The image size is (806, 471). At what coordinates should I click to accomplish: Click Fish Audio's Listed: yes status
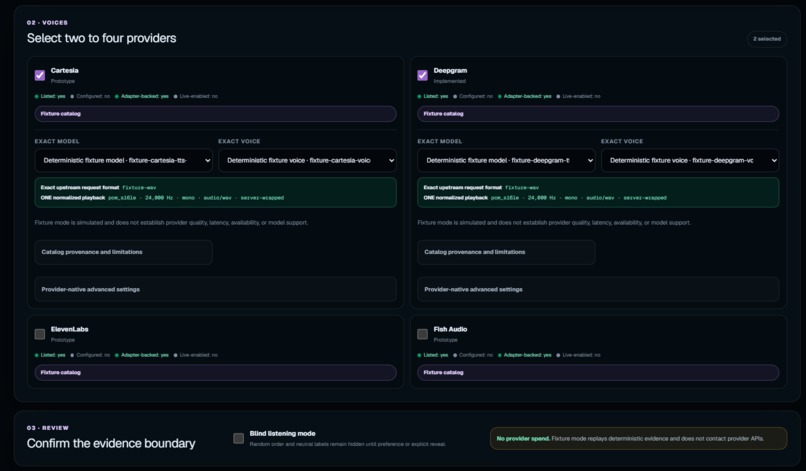click(x=433, y=355)
